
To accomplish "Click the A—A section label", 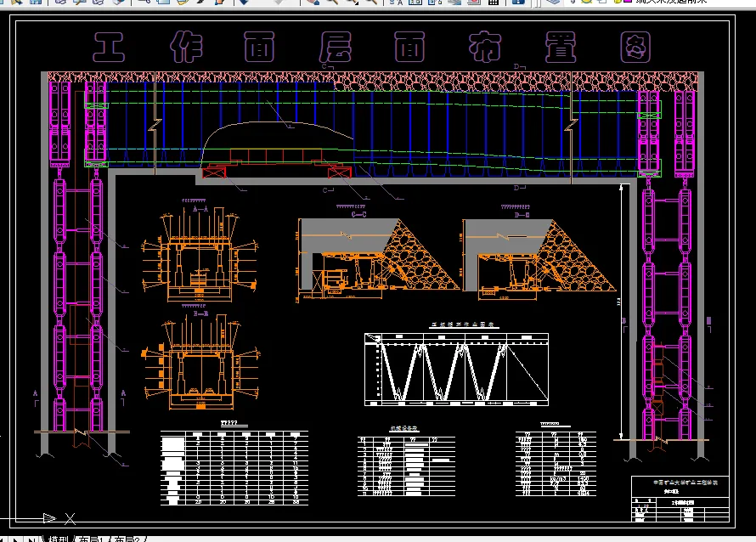I will pyautogui.click(x=200, y=209).
